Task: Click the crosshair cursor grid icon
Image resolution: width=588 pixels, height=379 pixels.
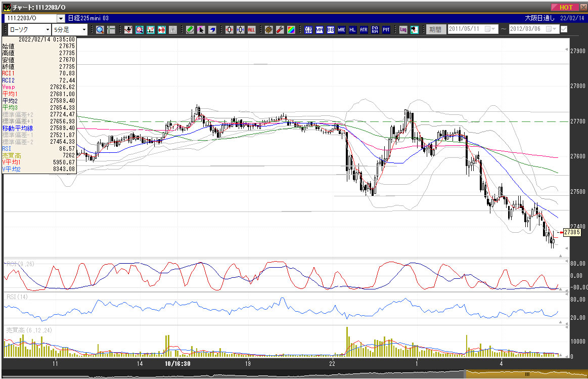Action: click(x=111, y=30)
